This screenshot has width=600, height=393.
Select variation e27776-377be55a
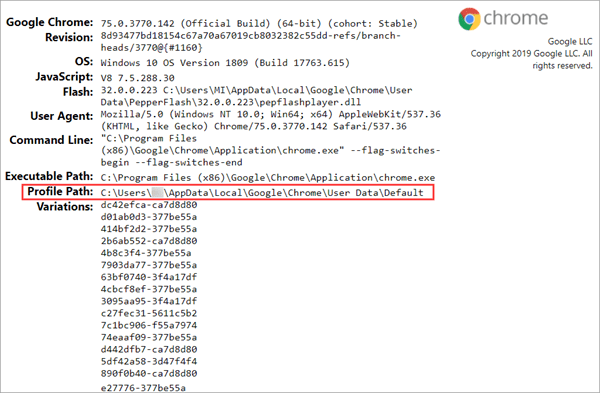(143, 388)
